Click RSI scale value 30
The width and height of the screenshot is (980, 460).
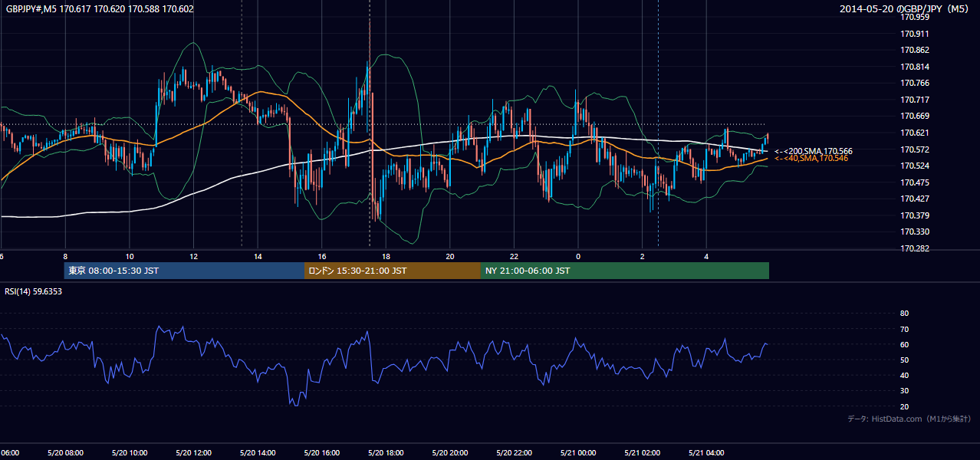point(904,391)
